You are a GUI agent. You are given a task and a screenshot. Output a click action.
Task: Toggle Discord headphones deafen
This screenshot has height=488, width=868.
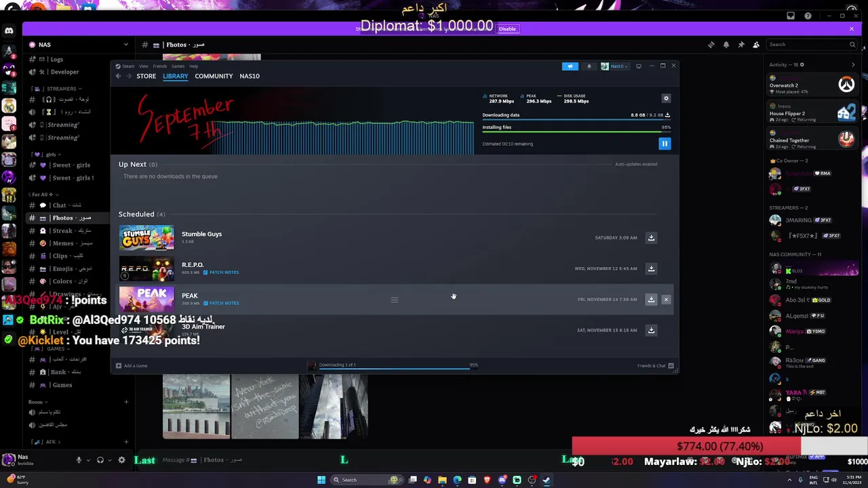[x=100, y=460]
